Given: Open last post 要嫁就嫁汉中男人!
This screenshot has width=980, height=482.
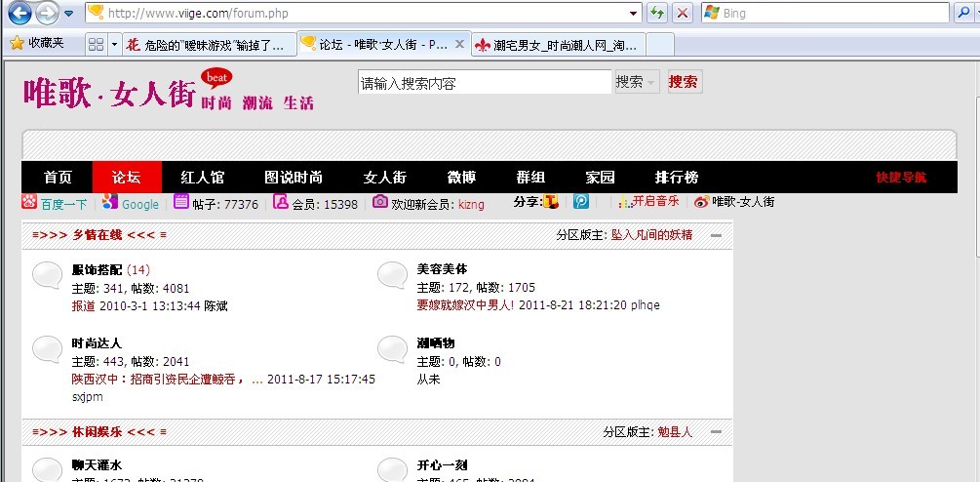Looking at the screenshot, I should click(x=466, y=305).
